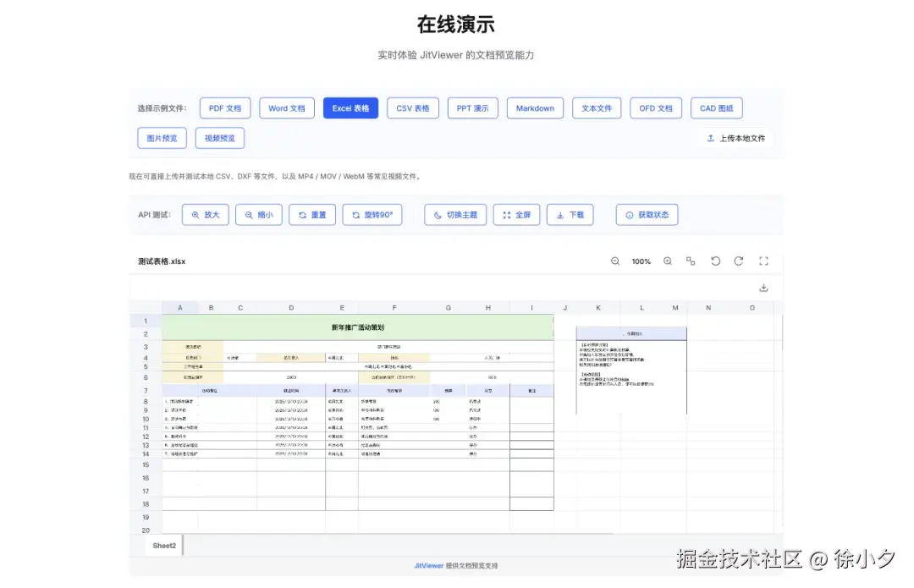Switch to the Sheet2 tab
The height and width of the screenshot is (588, 914).
(x=163, y=545)
